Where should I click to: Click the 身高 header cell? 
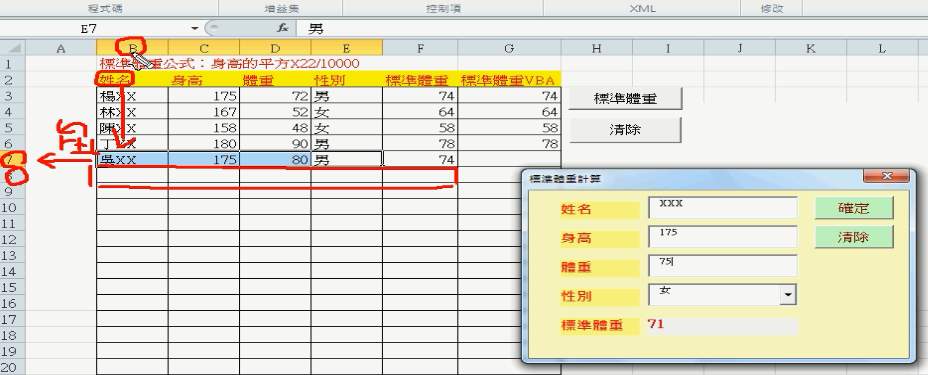[204, 79]
